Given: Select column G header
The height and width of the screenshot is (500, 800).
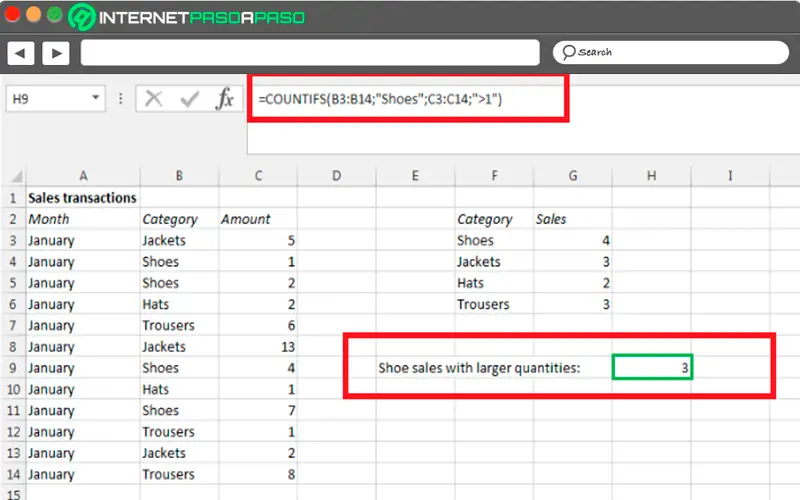Looking at the screenshot, I should click(x=572, y=176).
